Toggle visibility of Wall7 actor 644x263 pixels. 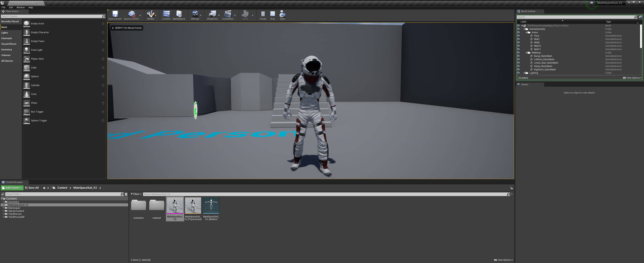point(518,39)
